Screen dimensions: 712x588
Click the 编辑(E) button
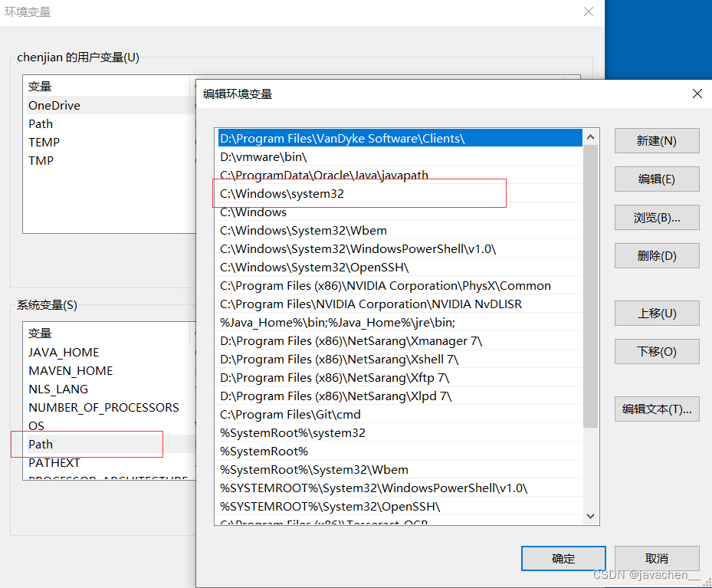655,179
